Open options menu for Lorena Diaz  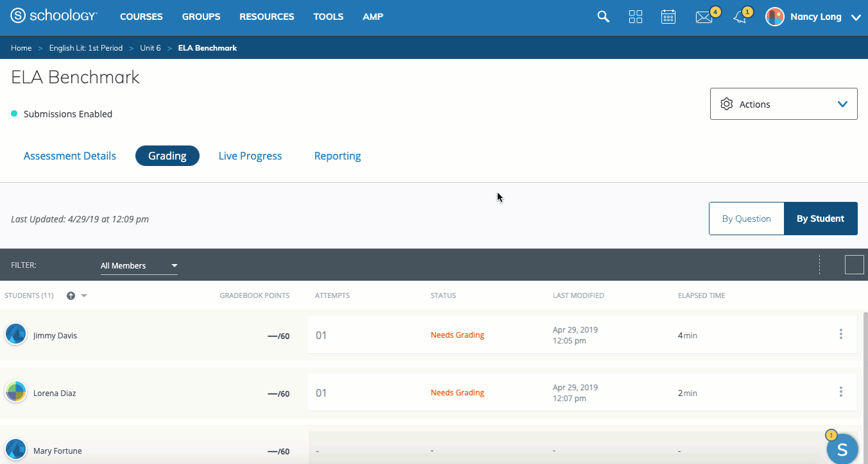coord(840,392)
